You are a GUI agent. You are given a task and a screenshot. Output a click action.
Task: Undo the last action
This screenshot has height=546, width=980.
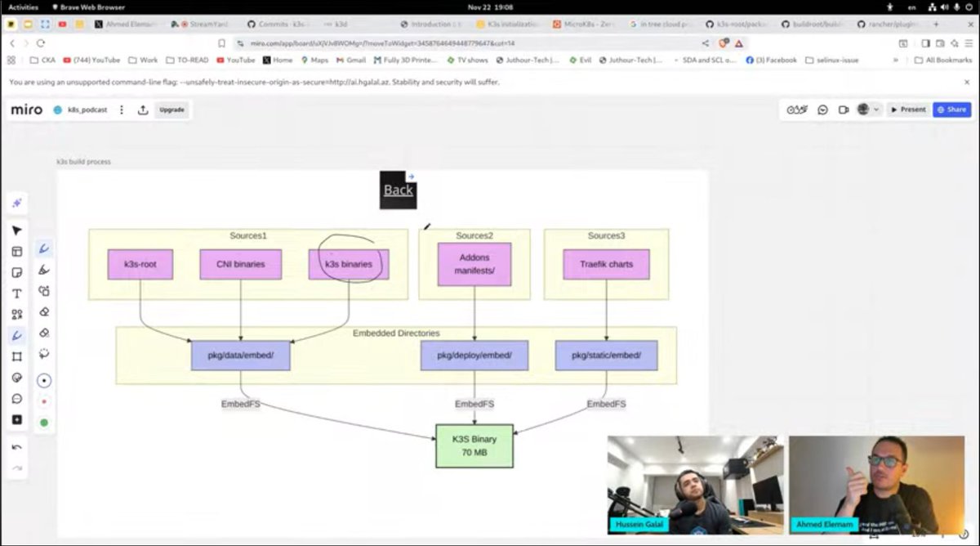pyautogui.click(x=16, y=448)
